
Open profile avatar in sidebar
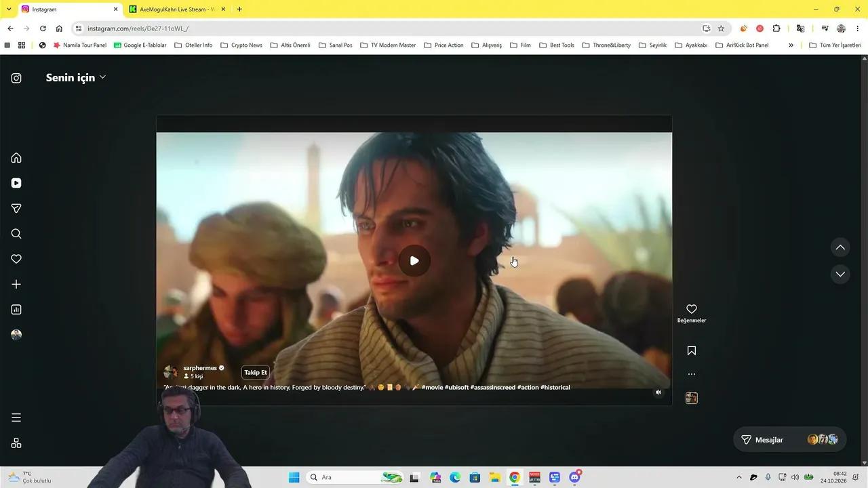pyautogui.click(x=16, y=335)
